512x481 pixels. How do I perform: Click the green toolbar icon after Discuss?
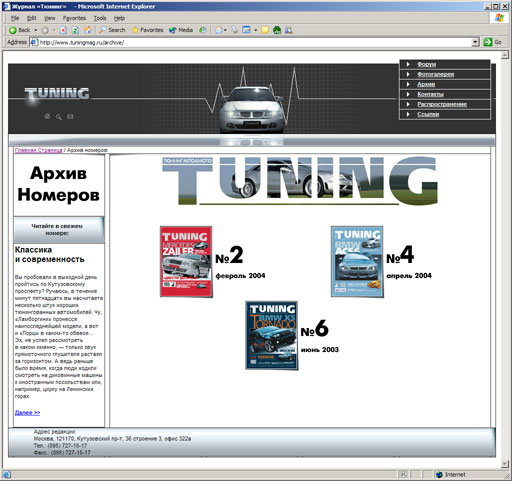click(x=277, y=30)
